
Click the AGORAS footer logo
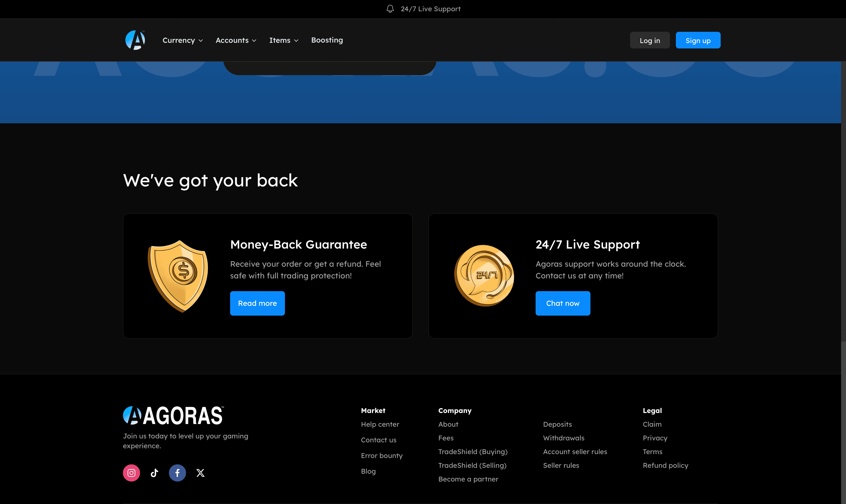173,415
